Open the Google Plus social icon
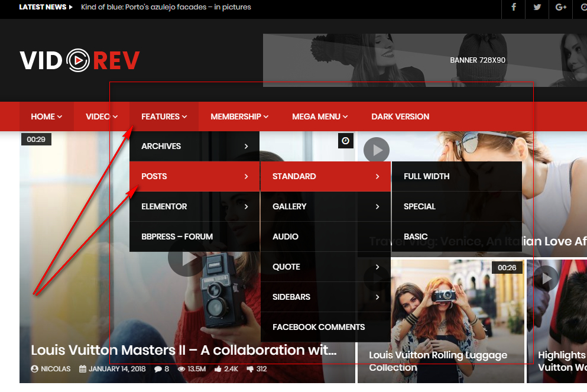 pyautogui.click(x=561, y=7)
